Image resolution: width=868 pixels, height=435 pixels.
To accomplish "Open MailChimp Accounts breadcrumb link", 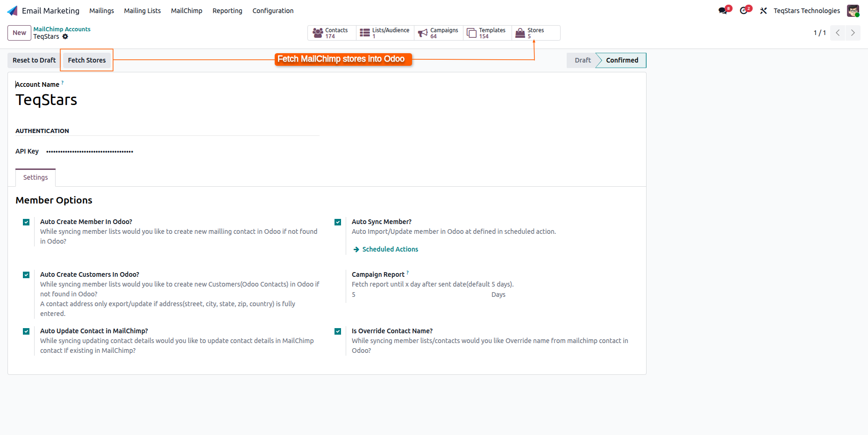I will coord(62,29).
